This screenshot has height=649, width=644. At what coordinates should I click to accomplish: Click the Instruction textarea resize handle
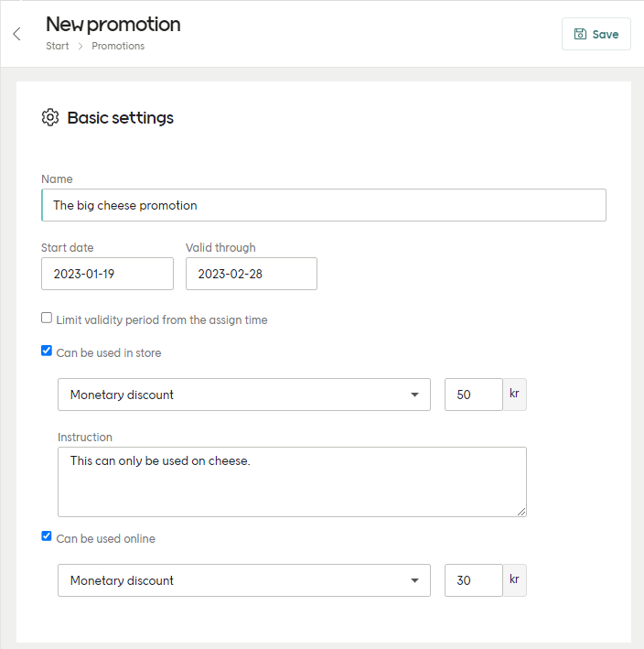point(521,512)
